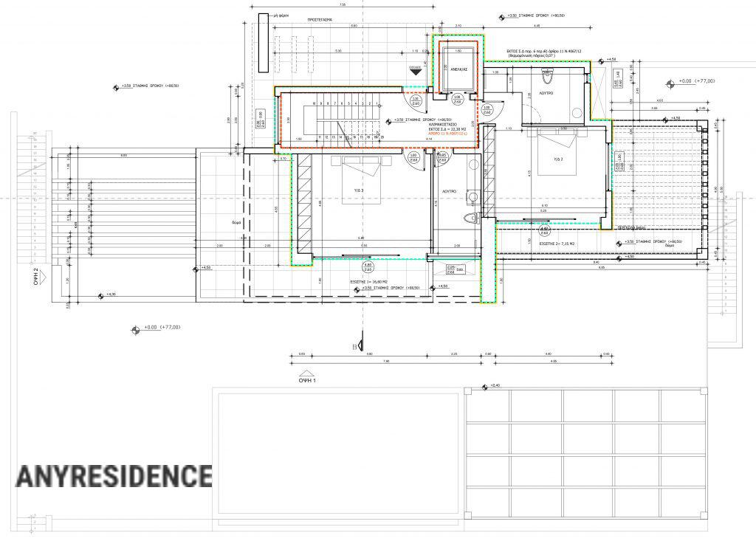This screenshot has width=756, height=541.
Task: Click the ΕΞΩΣΤΗΣ 1= 16,60 M2 balcony label
Action: click(x=374, y=282)
